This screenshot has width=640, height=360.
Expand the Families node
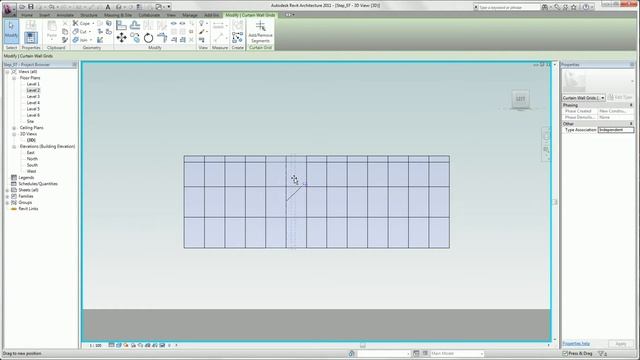pos(7,196)
